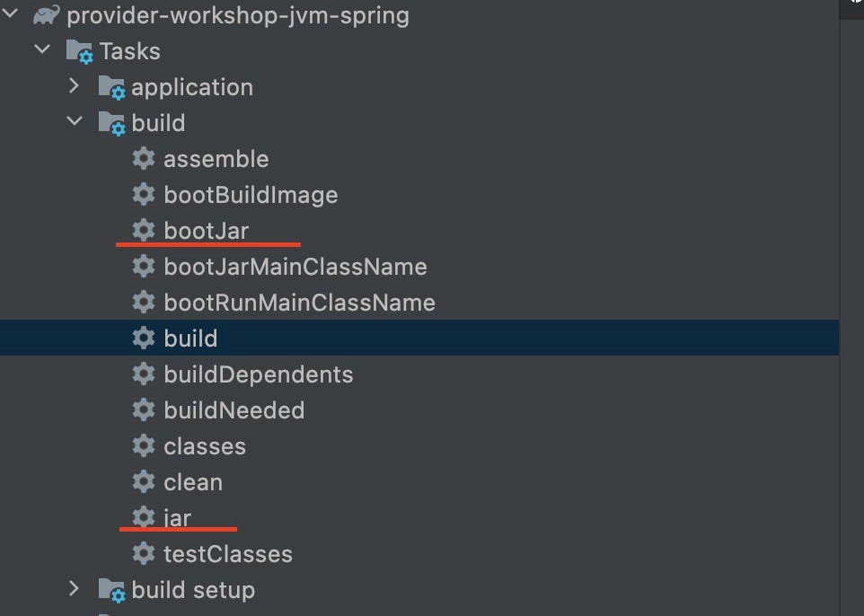Expand the application tasks group
Screen dimensions: 864x616
tap(75, 87)
